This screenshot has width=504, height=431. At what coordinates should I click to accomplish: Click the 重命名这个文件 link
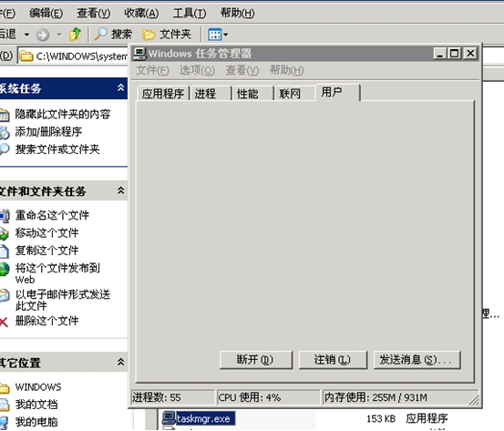coord(52,215)
